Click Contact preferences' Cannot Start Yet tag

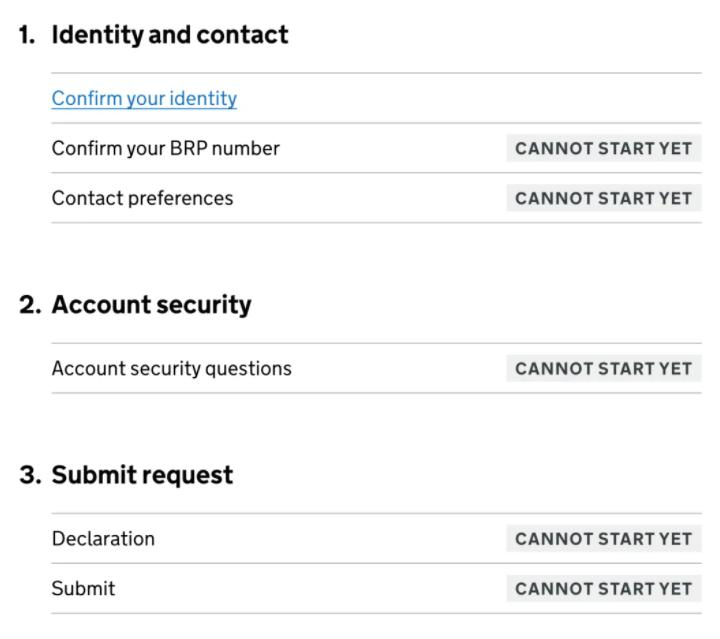coord(603,198)
